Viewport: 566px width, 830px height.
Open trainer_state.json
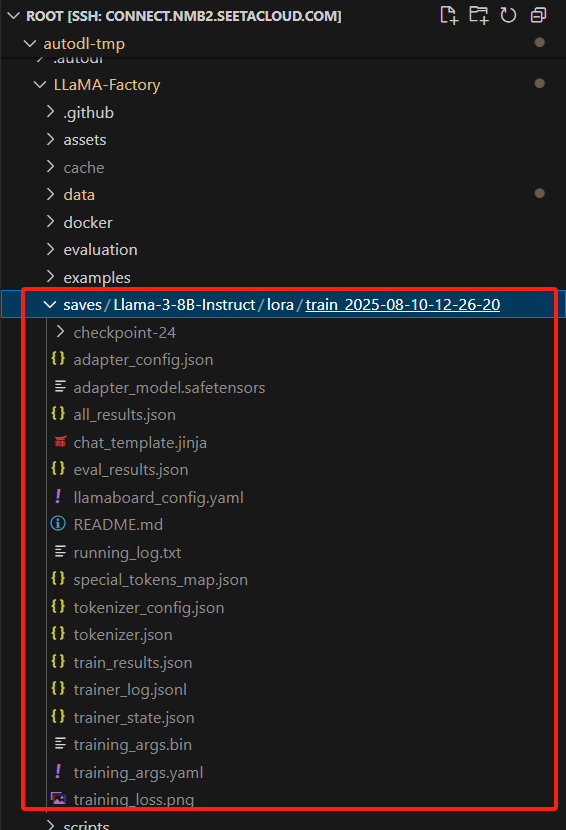click(x=134, y=718)
